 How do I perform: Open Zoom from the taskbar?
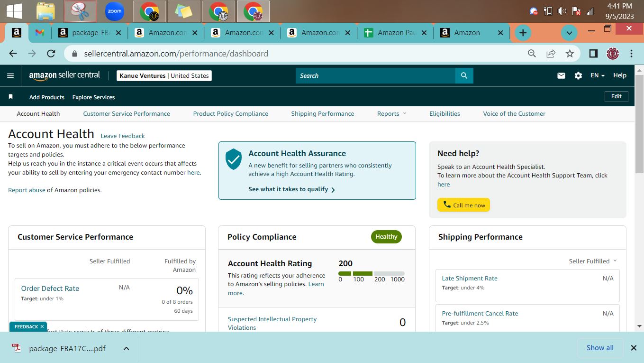point(115,11)
